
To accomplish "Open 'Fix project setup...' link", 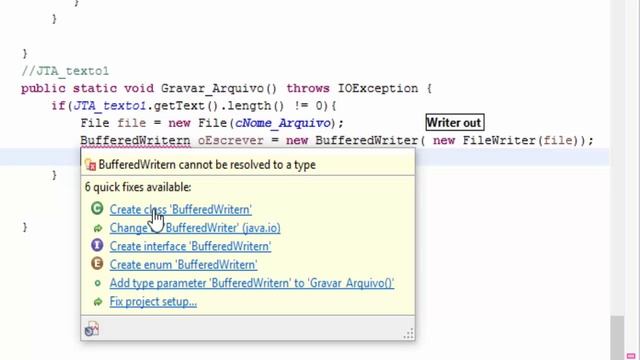I will click(153, 302).
